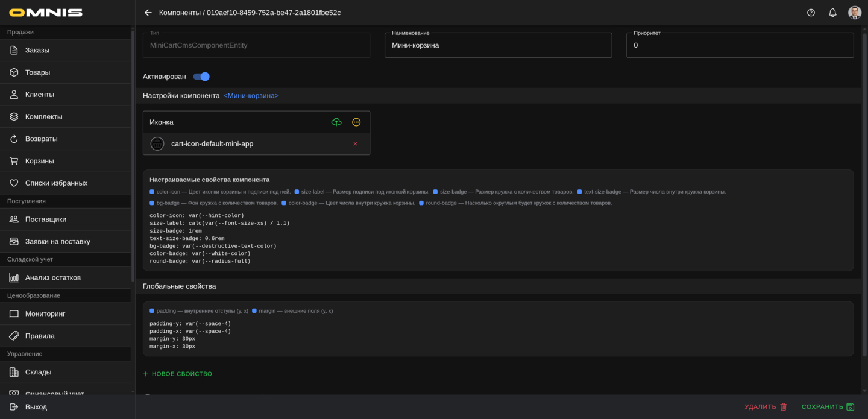Go to Товары in the sidebar
This screenshot has width=868, height=419.
coord(37,72)
